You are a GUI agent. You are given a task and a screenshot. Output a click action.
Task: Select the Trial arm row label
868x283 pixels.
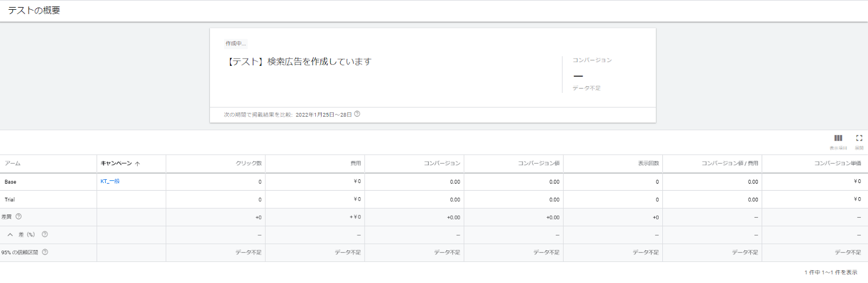click(10, 200)
